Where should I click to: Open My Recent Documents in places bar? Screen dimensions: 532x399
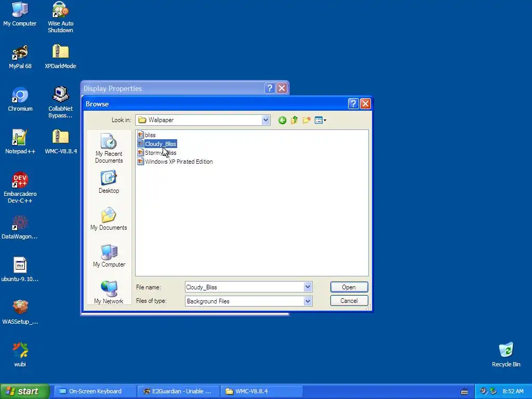point(109,148)
